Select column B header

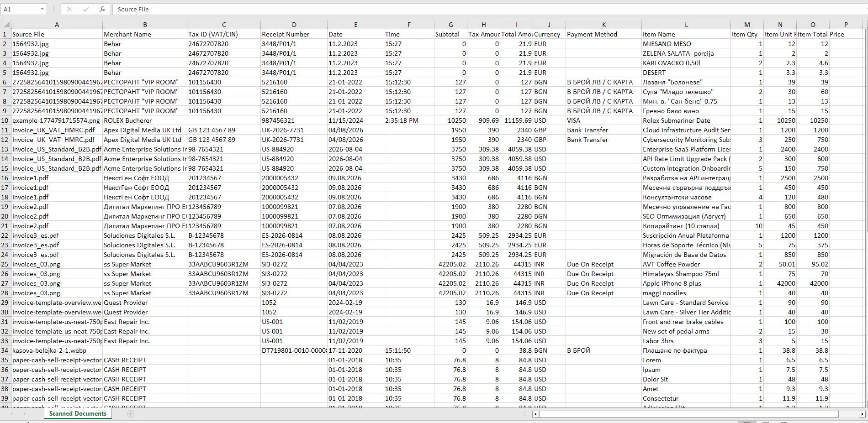click(x=145, y=25)
